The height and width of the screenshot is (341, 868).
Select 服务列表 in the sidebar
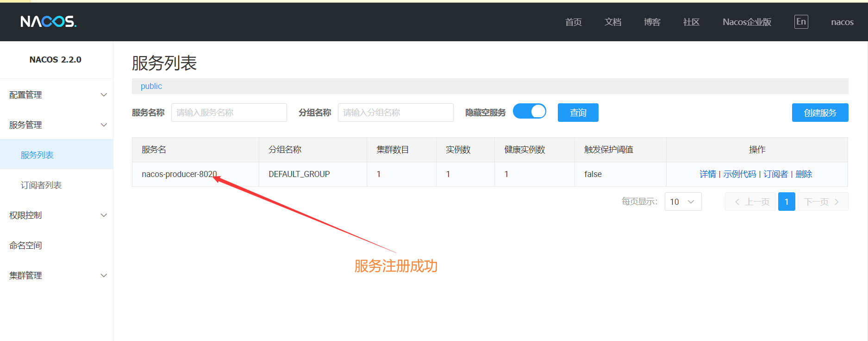[x=56, y=154]
